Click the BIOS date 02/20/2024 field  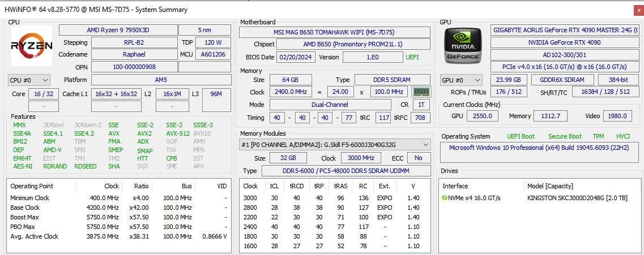click(x=296, y=57)
